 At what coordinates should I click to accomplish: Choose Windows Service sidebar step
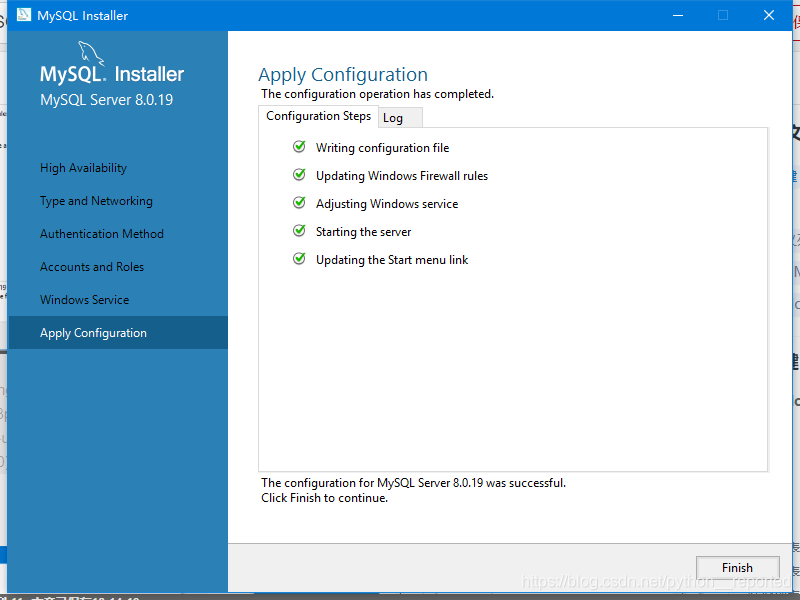point(84,300)
